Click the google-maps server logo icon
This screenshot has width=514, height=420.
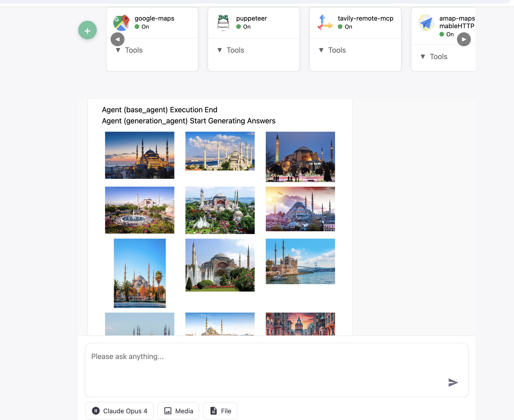[x=121, y=22]
